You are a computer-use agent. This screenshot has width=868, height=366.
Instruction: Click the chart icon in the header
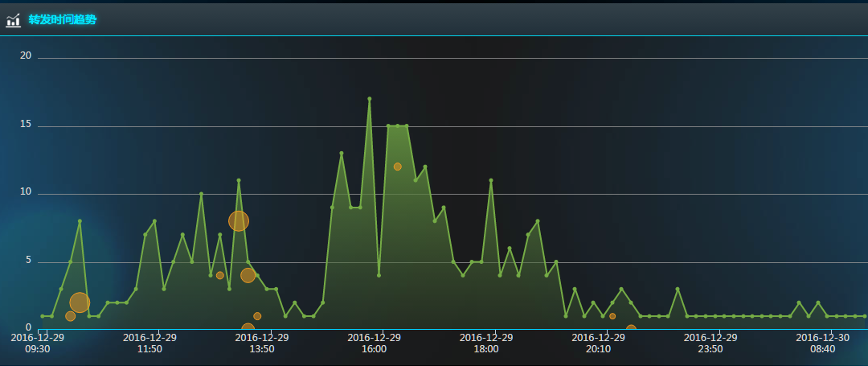13,20
